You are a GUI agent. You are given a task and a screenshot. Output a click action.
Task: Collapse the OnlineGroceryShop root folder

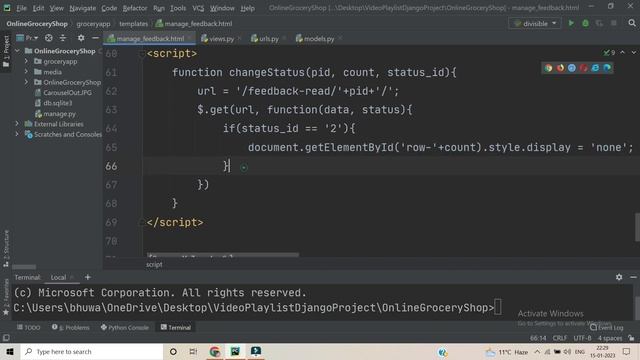[17, 51]
